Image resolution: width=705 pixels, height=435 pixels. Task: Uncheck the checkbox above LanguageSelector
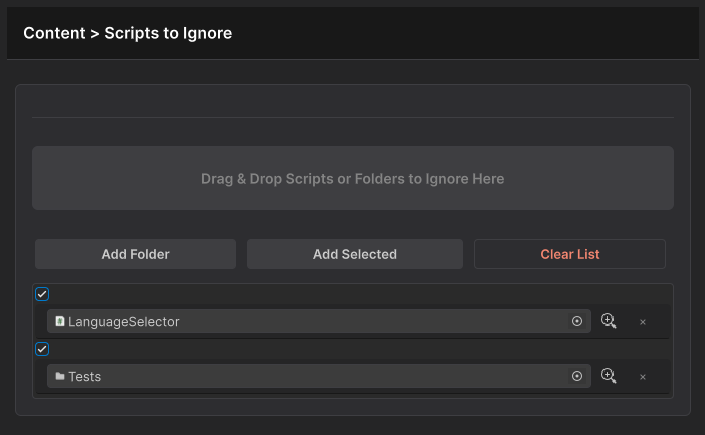click(x=42, y=294)
